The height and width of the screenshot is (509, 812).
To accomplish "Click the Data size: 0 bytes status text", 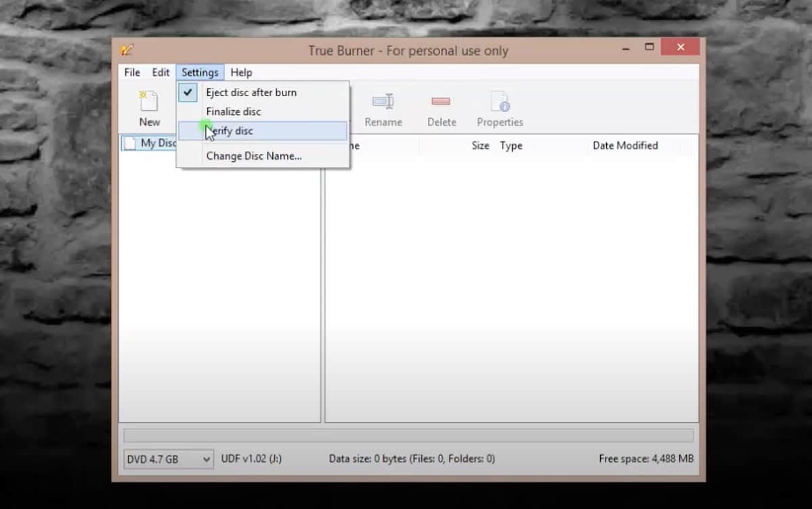I will 412,459.
